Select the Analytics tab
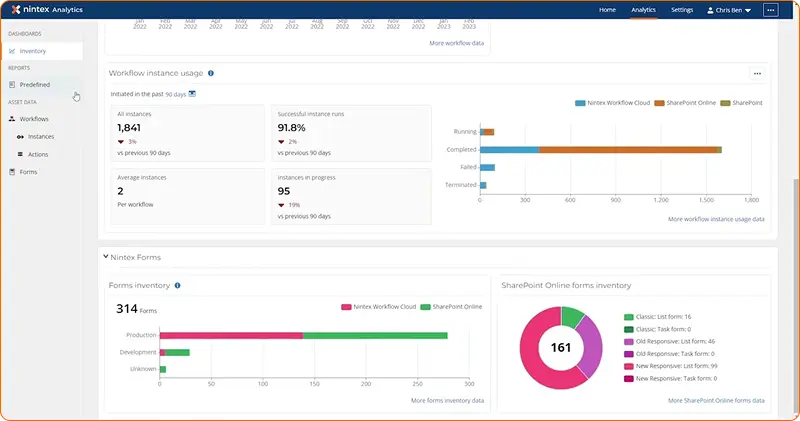Viewport: 800px width, 421px height. [643, 10]
